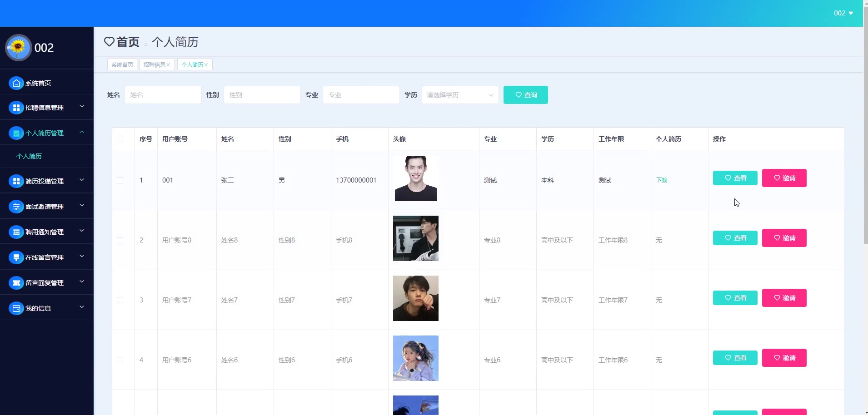Open the 个人简历 submenu item in sidebar
The image size is (868, 415).
(x=29, y=156)
